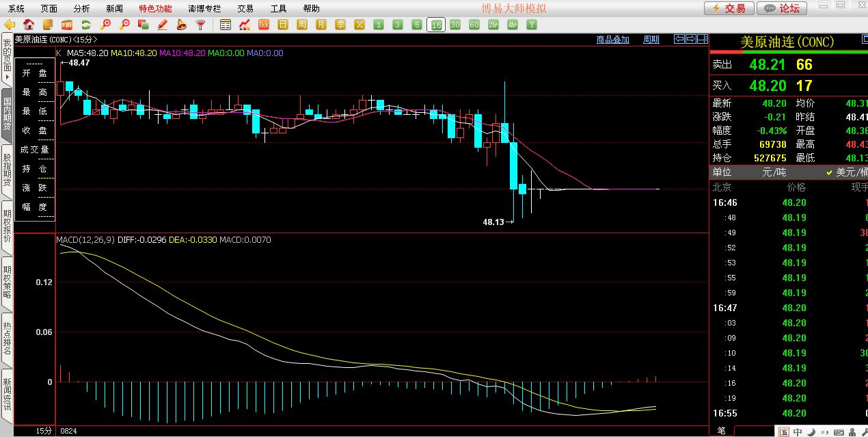Viewport: 868px width, 437px height.
Task: Click the funnel filter icon
Action: 200,25
